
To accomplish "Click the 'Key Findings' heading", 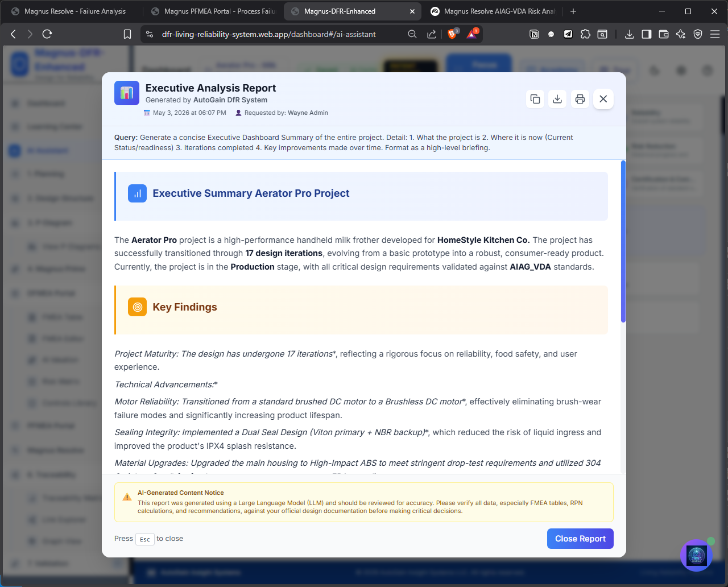I will tap(185, 307).
